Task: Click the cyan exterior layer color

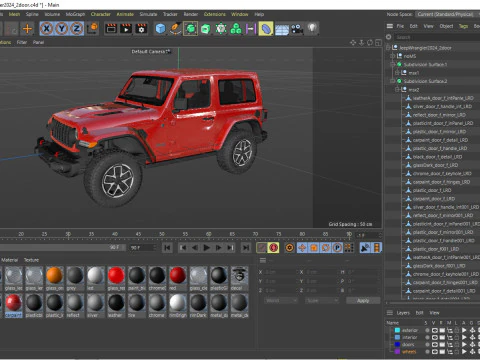Action: click(x=397, y=330)
